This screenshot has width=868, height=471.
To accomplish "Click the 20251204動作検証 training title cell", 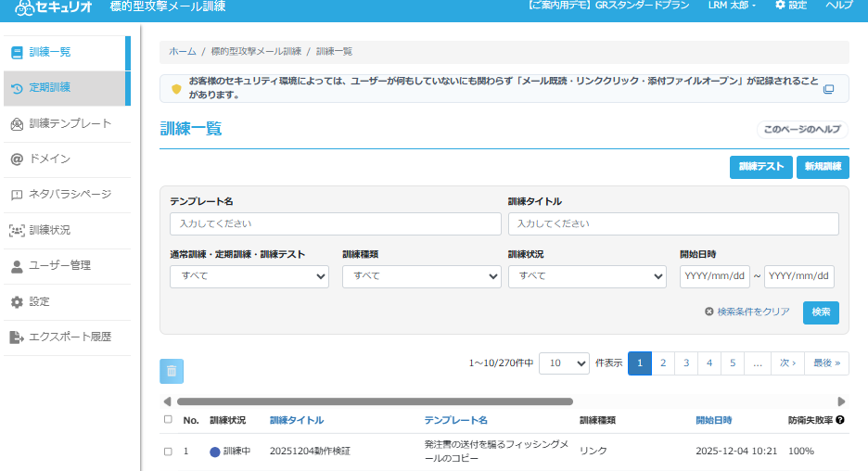I will pyautogui.click(x=310, y=452).
